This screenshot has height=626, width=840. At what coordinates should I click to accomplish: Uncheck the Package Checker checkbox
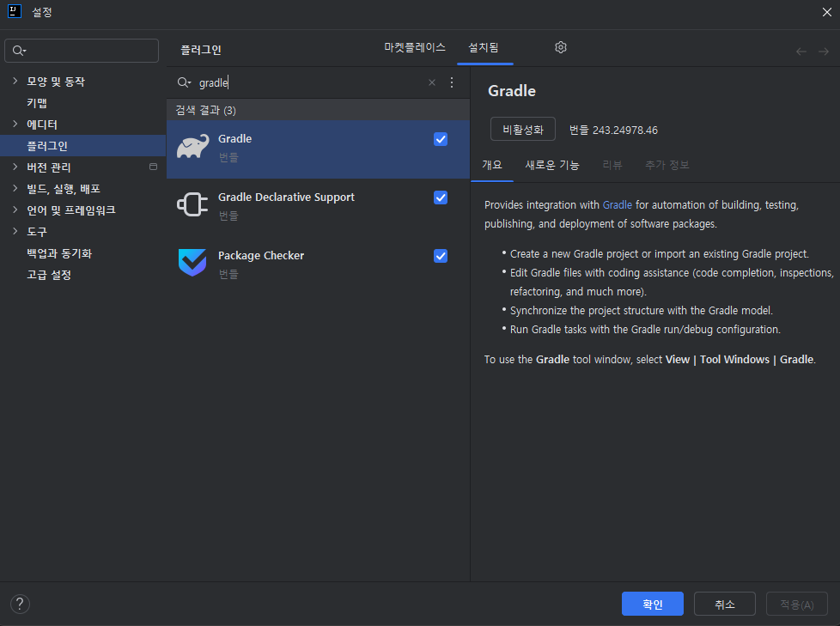coord(441,256)
